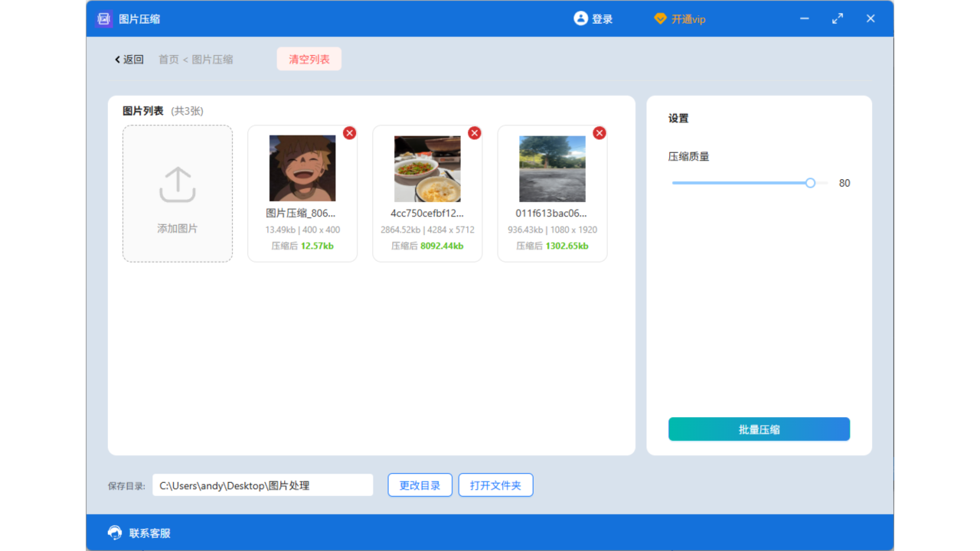Click the 联系客服 headset icon
Image resolution: width=980 pixels, height=551 pixels.
(114, 532)
